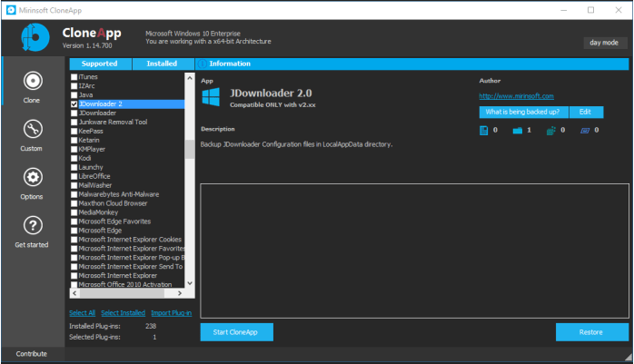Viewport: 634px width, 364px height.
Task: Click the CloneApp logo in the header
Action: coord(35,37)
